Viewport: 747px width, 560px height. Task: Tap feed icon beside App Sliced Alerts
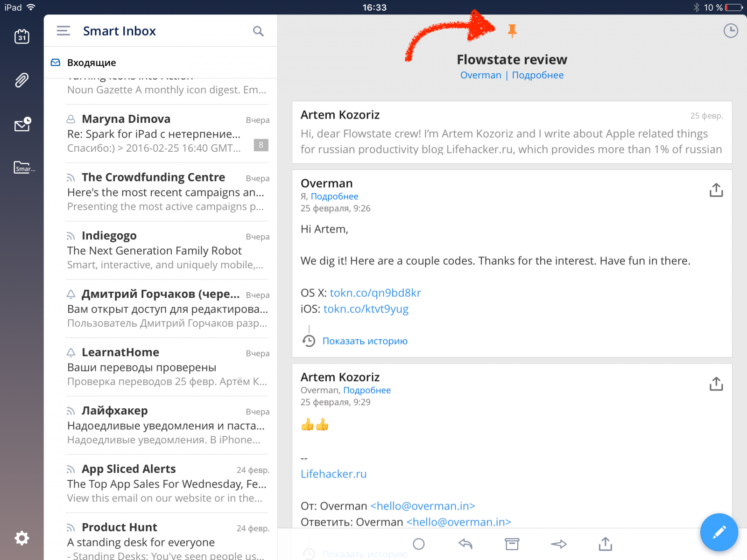coord(70,469)
